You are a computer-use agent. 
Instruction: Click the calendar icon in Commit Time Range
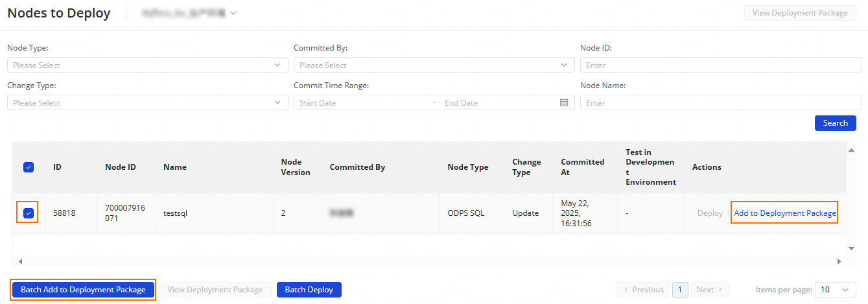[x=564, y=103]
